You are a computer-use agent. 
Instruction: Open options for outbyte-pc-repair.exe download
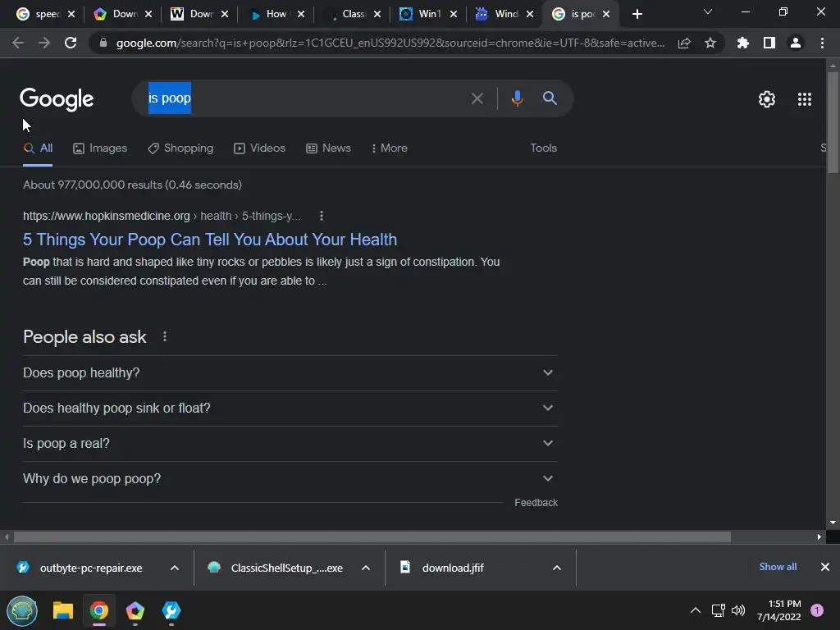coord(175,568)
